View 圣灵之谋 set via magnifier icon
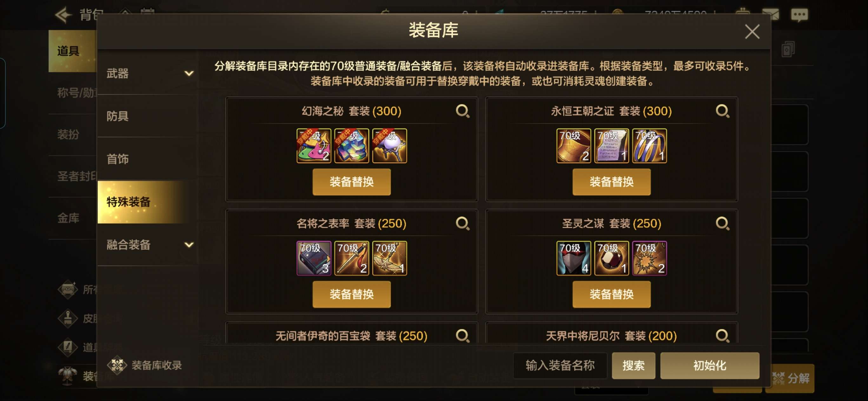Viewport: 868px width, 401px height. (x=722, y=223)
